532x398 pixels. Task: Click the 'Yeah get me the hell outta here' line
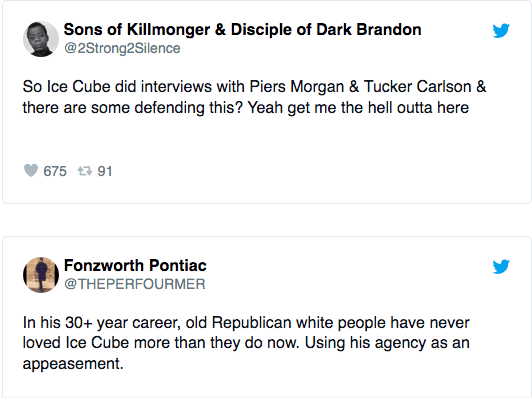coord(358,108)
